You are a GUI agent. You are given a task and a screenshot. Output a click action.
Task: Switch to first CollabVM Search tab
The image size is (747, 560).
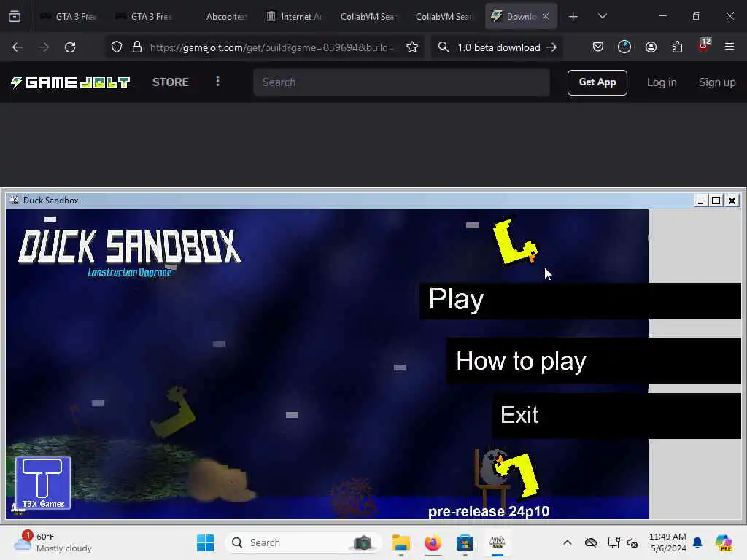coord(369,17)
